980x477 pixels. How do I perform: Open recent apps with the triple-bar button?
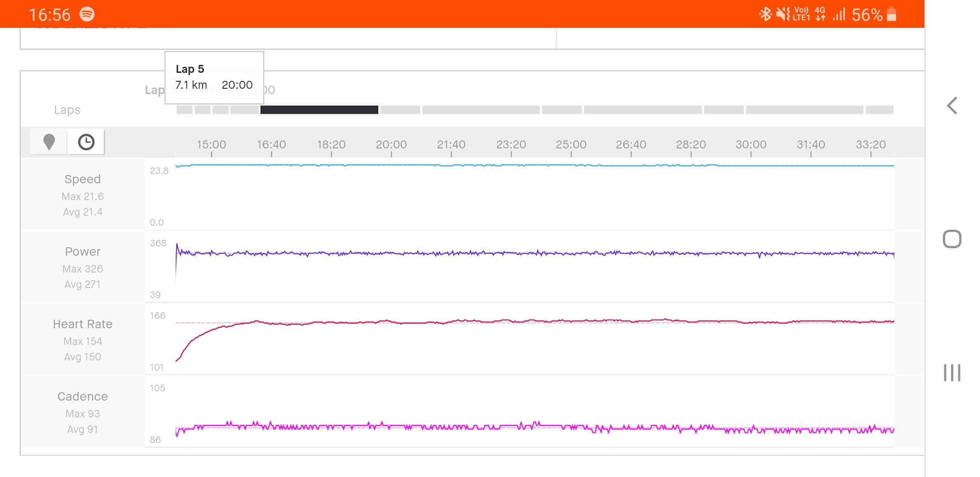point(952,373)
